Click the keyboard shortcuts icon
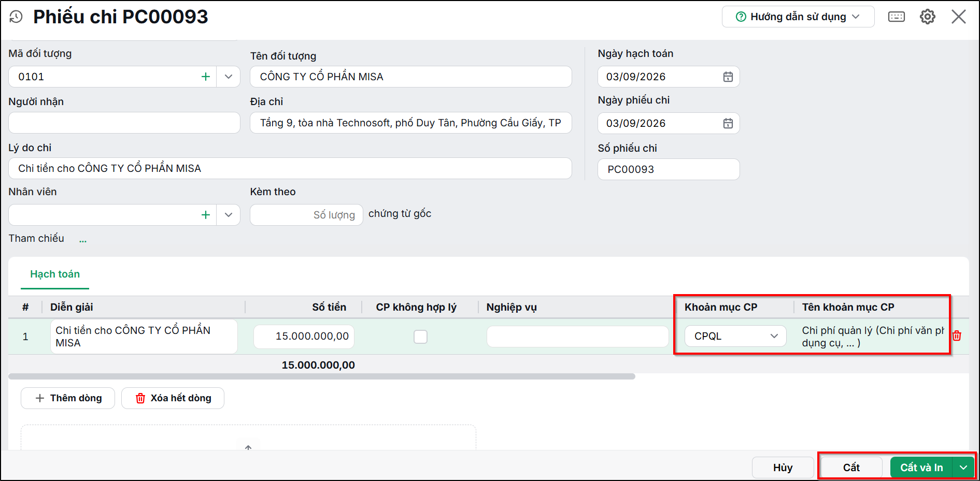Image resolution: width=980 pixels, height=481 pixels. pyautogui.click(x=896, y=17)
